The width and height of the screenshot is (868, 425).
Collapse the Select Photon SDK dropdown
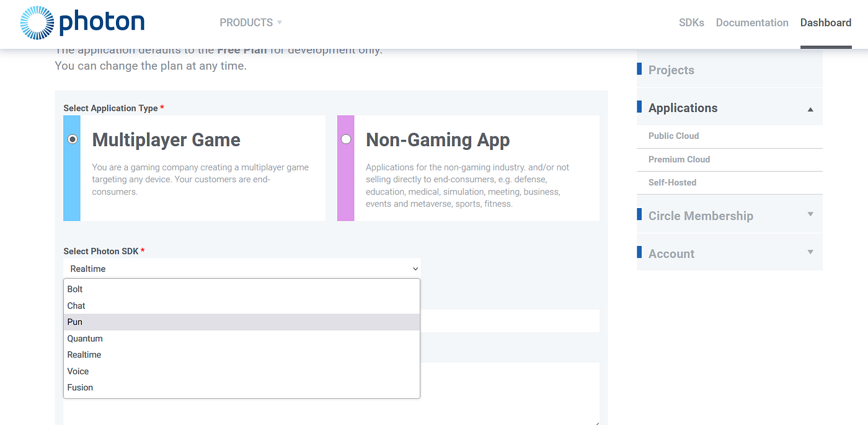pos(242,269)
